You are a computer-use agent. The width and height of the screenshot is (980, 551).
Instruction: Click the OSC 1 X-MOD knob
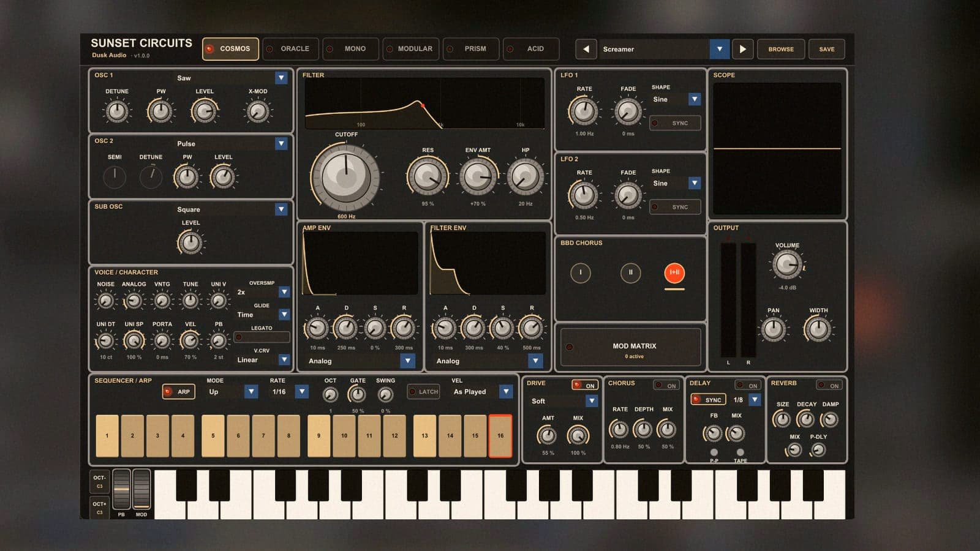[x=258, y=111]
